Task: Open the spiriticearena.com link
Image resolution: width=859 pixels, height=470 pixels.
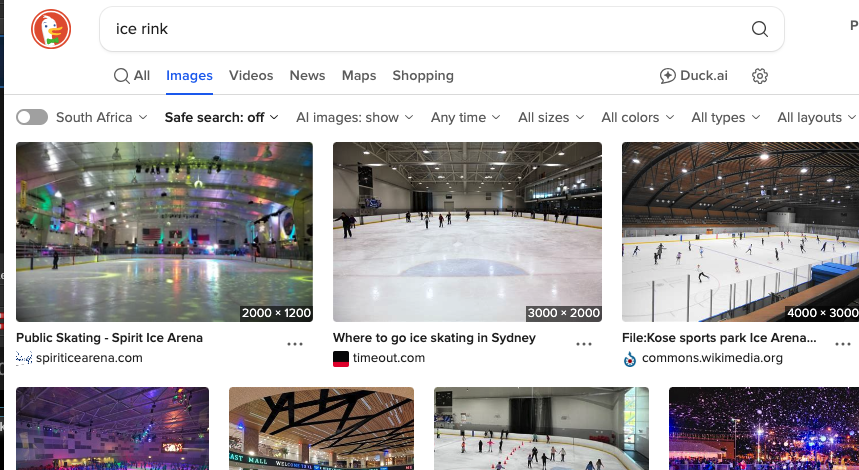Action: 89,358
